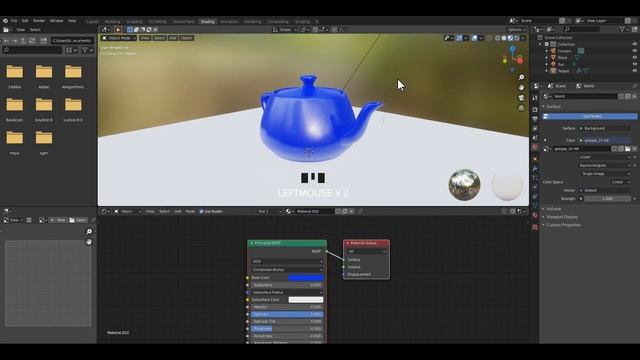
Task: Click the Roughness slider in Principled BSDF
Action: [287, 329]
